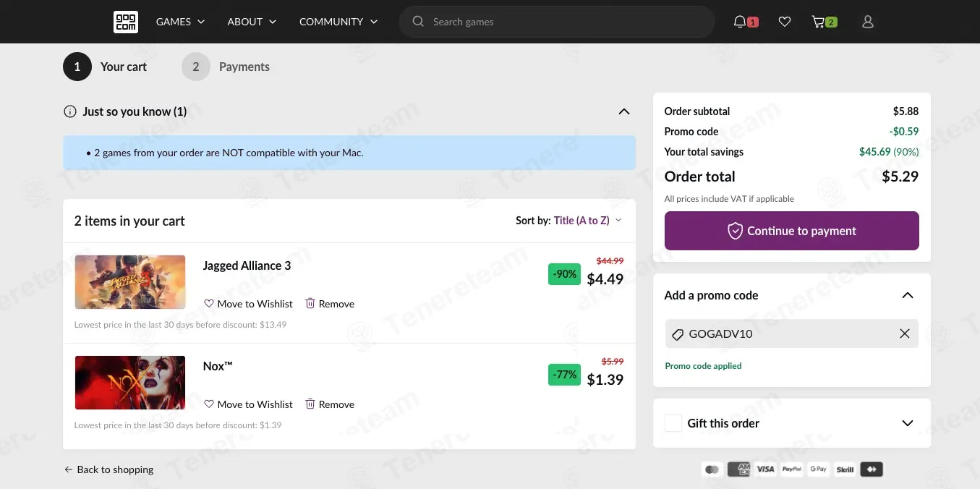
Task: Click the Order total amount $5.29
Action: (900, 177)
